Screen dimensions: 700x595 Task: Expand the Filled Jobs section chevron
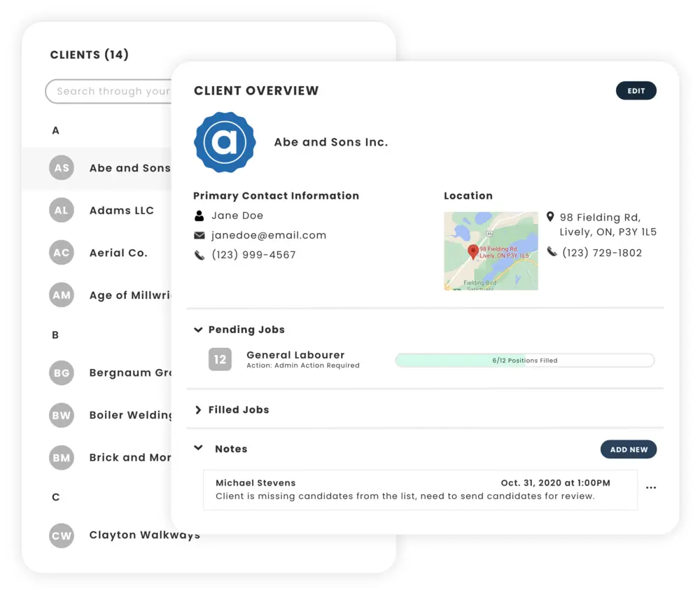pos(198,409)
